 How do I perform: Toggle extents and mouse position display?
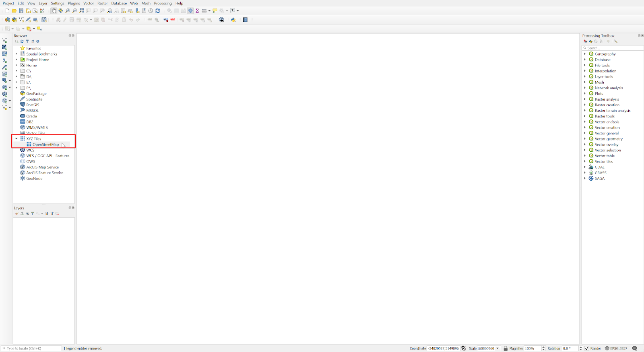pos(464,348)
